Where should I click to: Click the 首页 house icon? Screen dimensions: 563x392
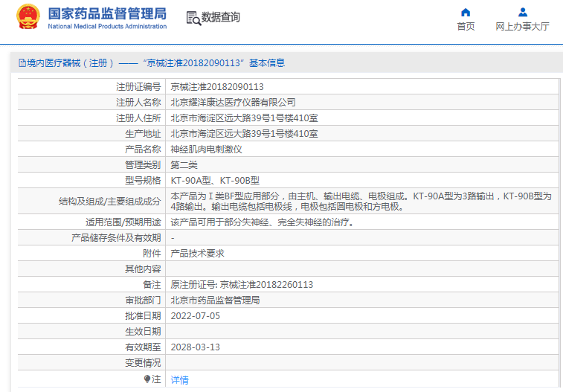click(x=466, y=12)
